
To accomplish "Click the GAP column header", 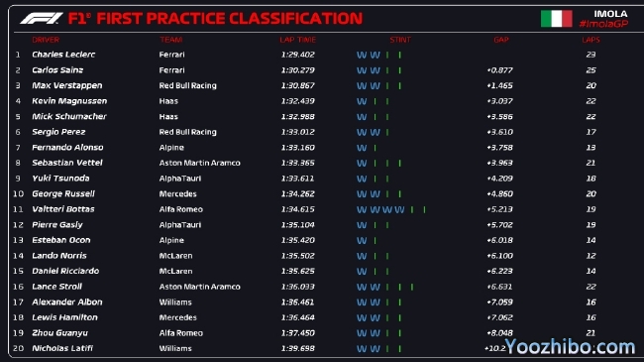I will coord(501,40).
